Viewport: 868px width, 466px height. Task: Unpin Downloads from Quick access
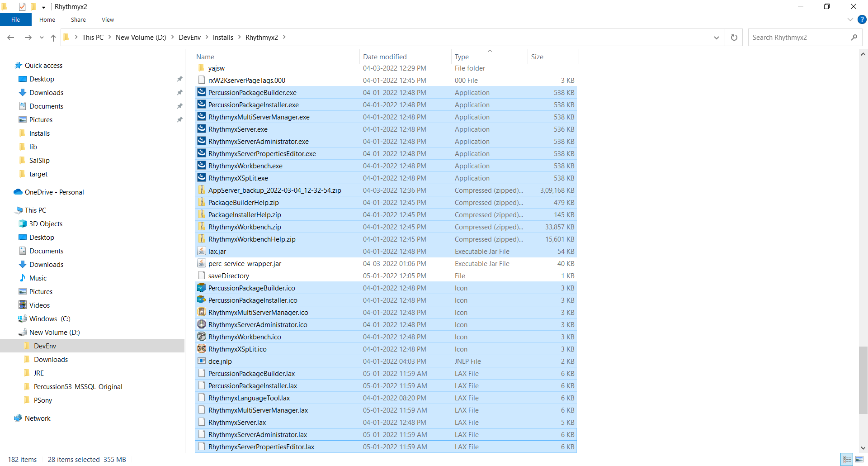point(180,92)
